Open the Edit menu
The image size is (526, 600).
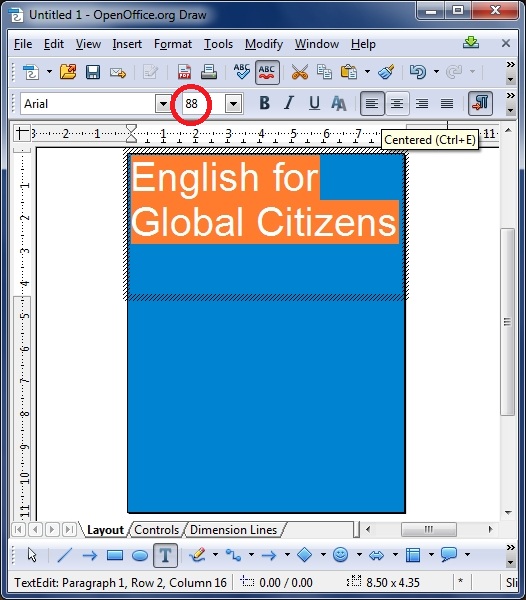[x=54, y=44]
